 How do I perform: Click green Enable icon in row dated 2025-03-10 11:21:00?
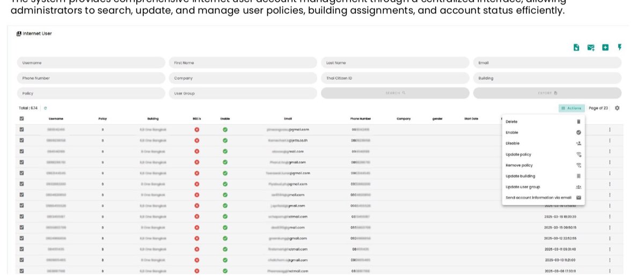[225, 260]
